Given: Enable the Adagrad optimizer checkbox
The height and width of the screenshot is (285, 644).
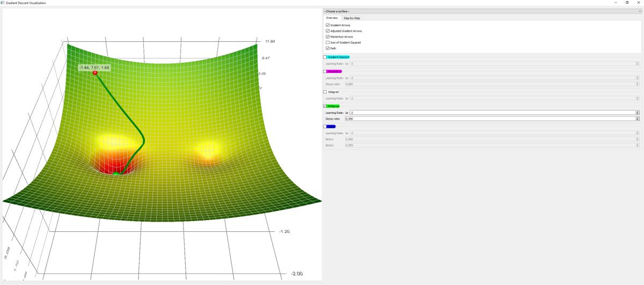Looking at the screenshot, I should (325, 92).
